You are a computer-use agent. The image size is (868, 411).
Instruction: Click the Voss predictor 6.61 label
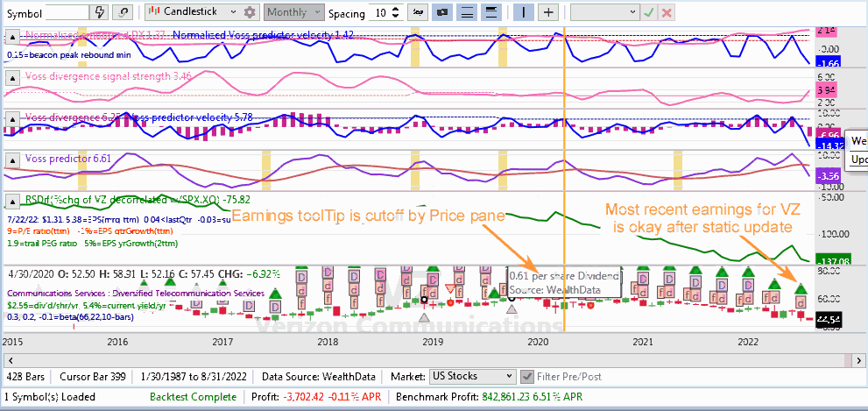tap(68, 159)
